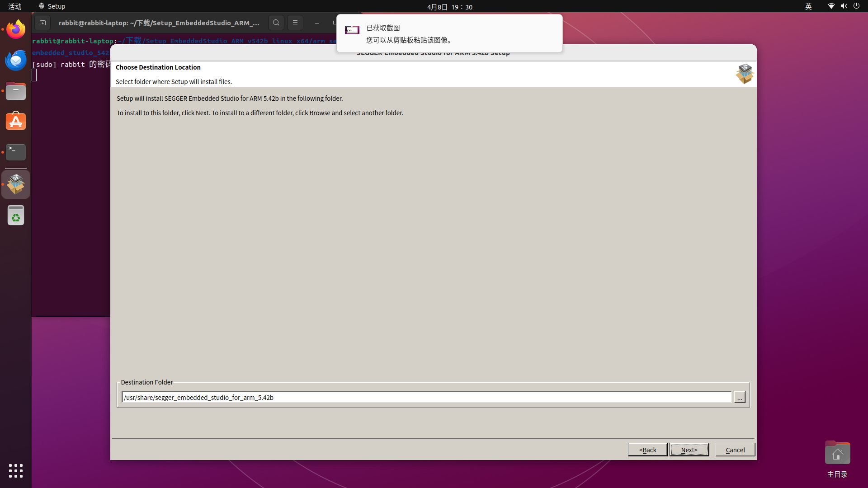868x488 pixels.
Task: Click the Setup installer dock icon
Action: tap(16, 184)
